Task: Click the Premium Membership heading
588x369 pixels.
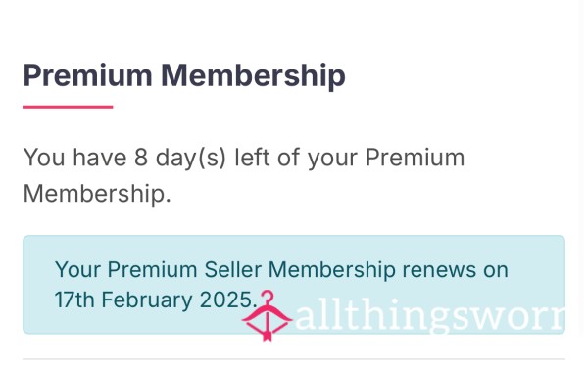Action: click(x=184, y=75)
